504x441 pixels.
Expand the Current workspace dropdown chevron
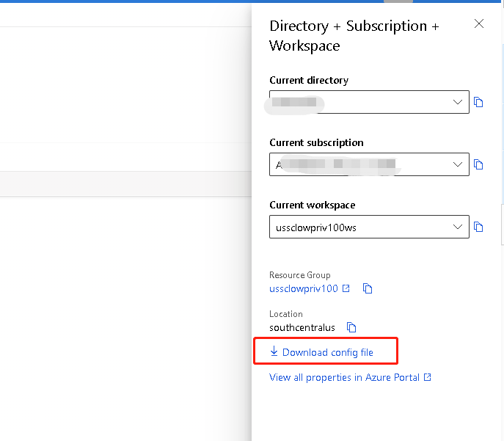point(458,227)
